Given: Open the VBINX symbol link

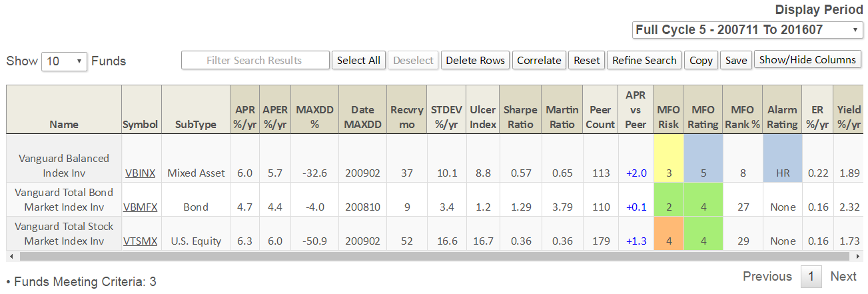Looking at the screenshot, I should [x=140, y=173].
